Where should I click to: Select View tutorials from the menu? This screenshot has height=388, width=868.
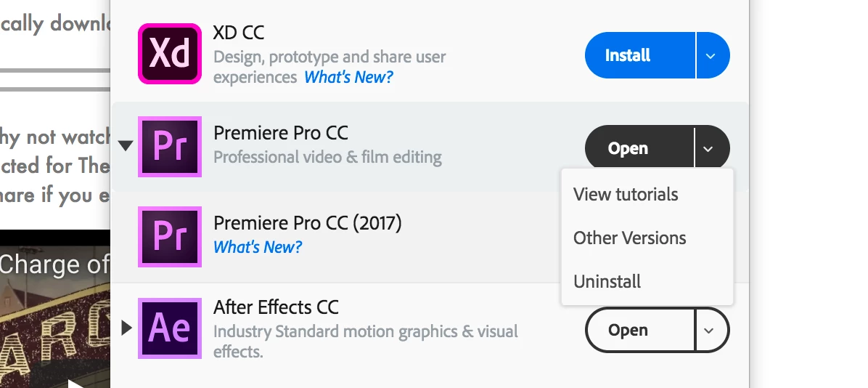pos(626,195)
